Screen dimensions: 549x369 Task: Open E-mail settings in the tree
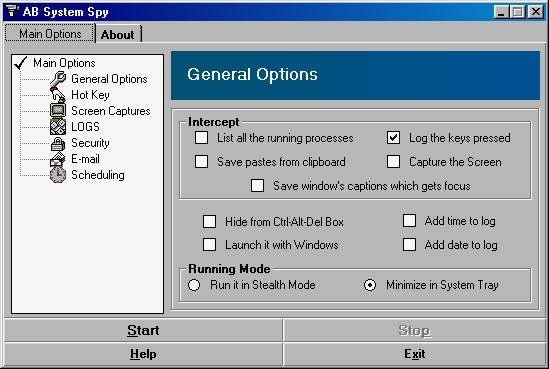click(85, 159)
